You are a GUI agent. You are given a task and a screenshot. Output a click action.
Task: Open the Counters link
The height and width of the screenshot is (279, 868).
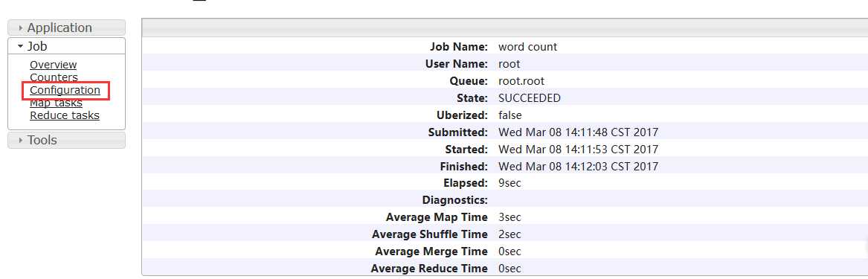click(x=54, y=77)
